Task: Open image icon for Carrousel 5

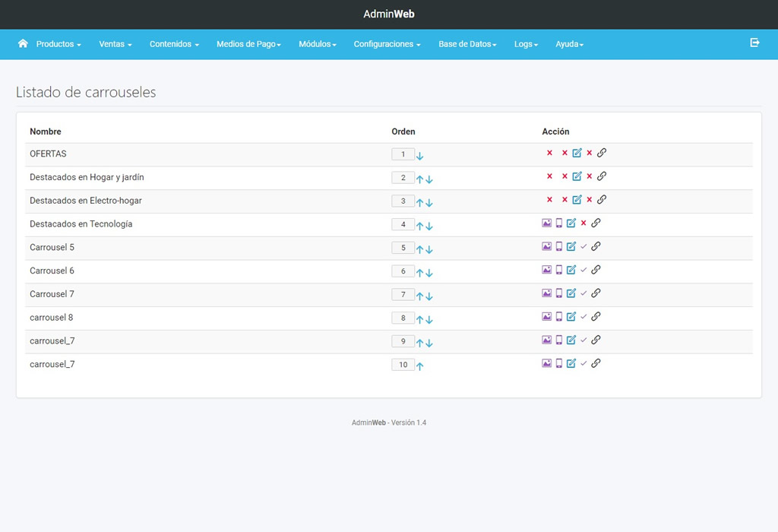Action: (546, 247)
